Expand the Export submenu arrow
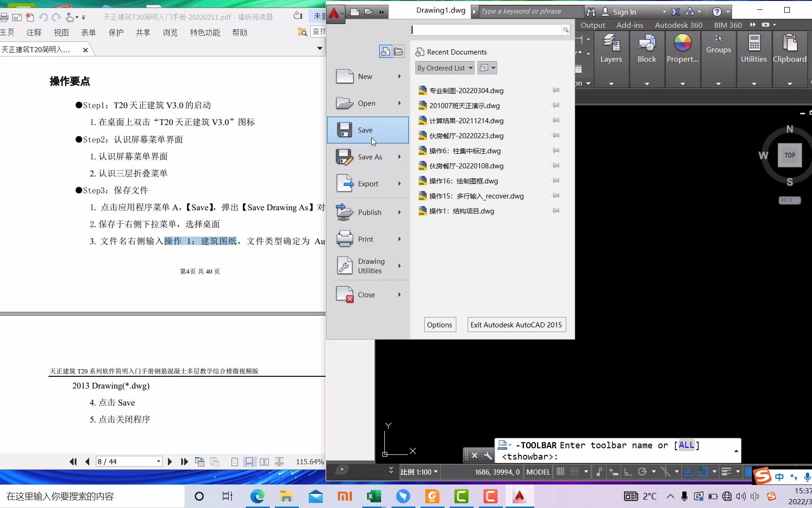812x508 pixels. (400, 184)
